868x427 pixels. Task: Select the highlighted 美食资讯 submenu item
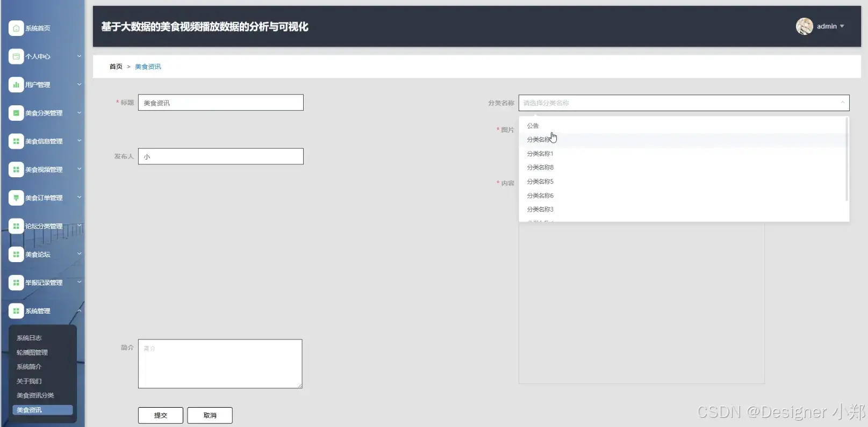pos(42,410)
